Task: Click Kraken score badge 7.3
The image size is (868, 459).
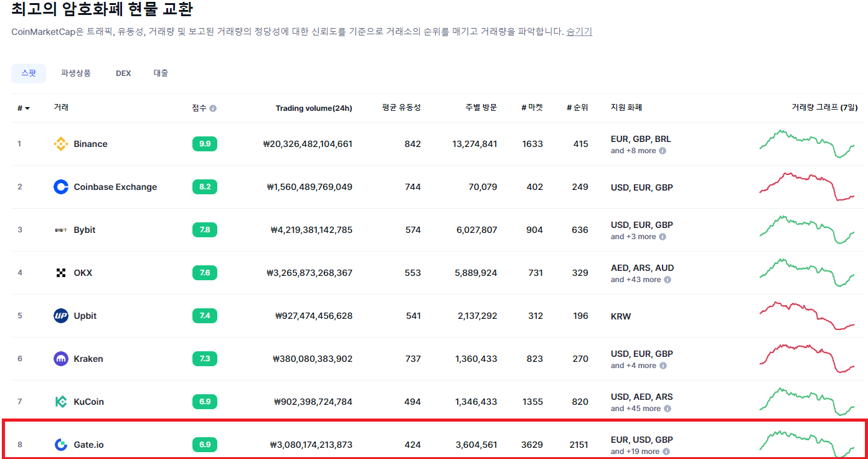Action: (205, 359)
